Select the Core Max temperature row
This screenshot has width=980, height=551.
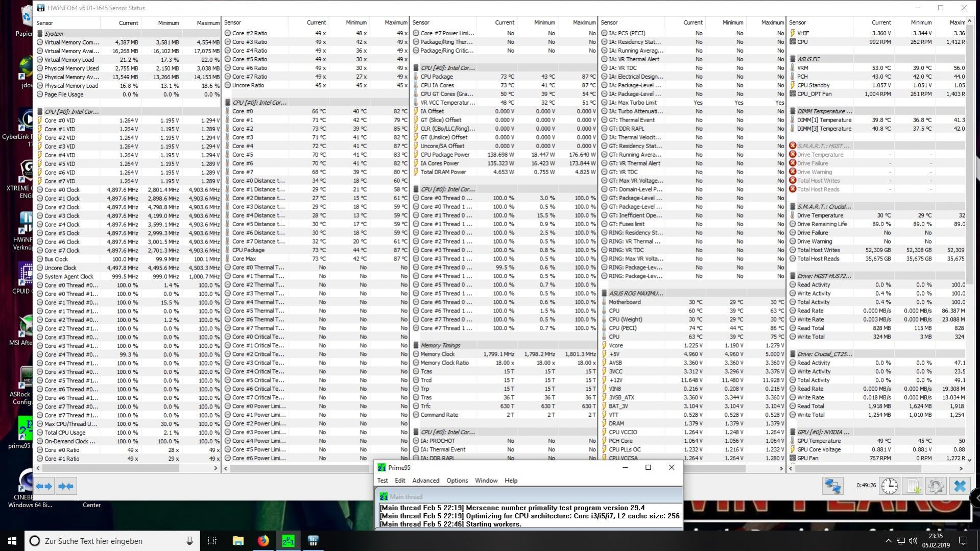316,259
